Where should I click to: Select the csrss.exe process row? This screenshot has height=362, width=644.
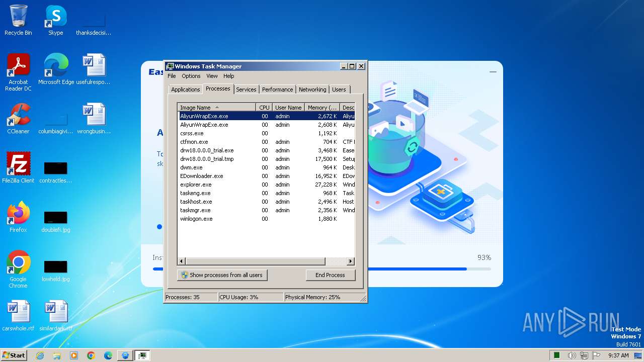(x=267, y=133)
